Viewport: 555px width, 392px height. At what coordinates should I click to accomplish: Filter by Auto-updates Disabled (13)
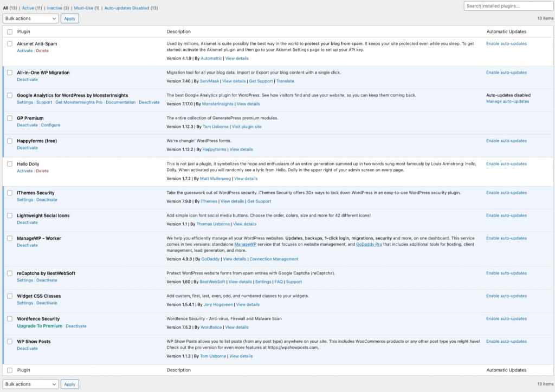pos(131,8)
